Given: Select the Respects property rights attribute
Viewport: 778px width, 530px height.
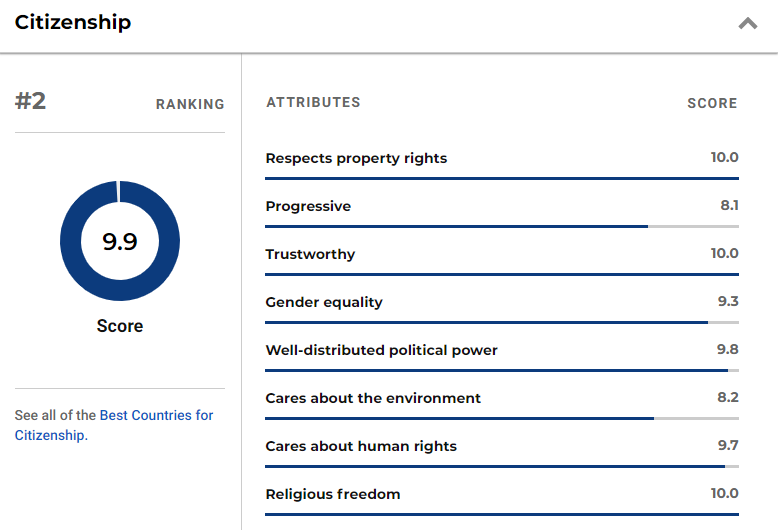Looking at the screenshot, I should [356, 158].
